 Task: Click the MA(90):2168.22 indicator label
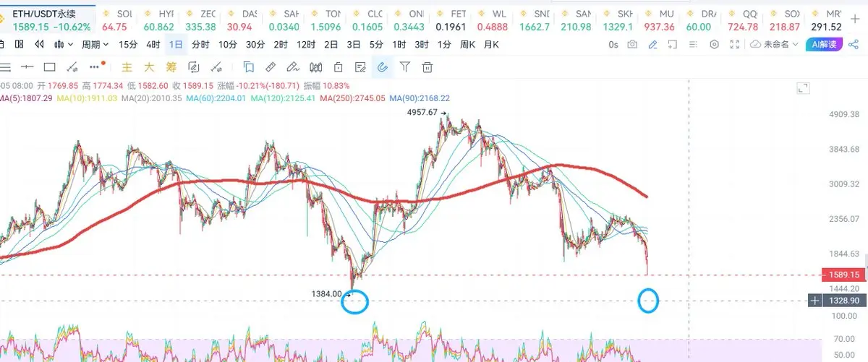click(x=420, y=98)
